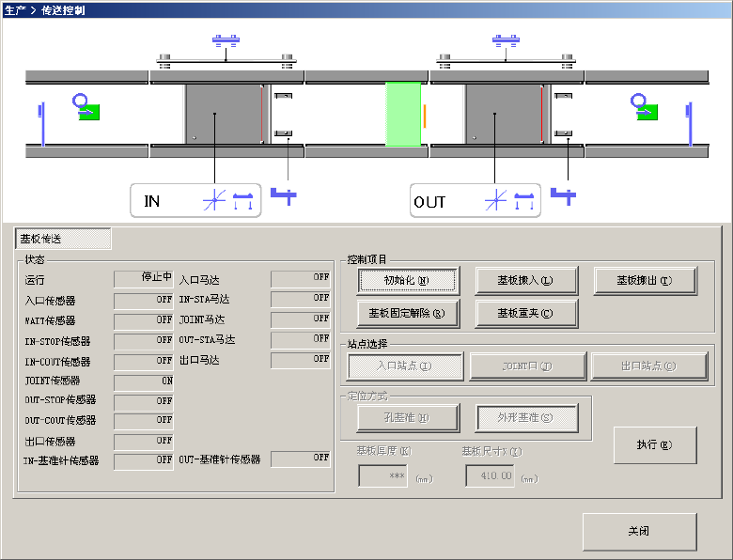
Task: Open the 基板传送 tab
Action: pyautogui.click(x=63, y=239)
